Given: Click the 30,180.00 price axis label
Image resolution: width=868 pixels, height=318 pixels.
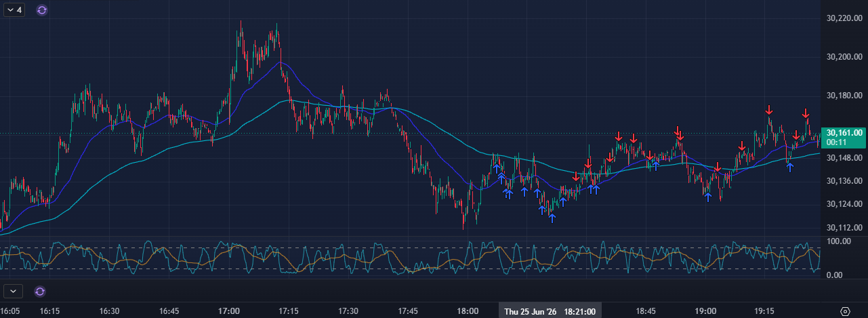Looking at the screenshot, I should (844, 96).
